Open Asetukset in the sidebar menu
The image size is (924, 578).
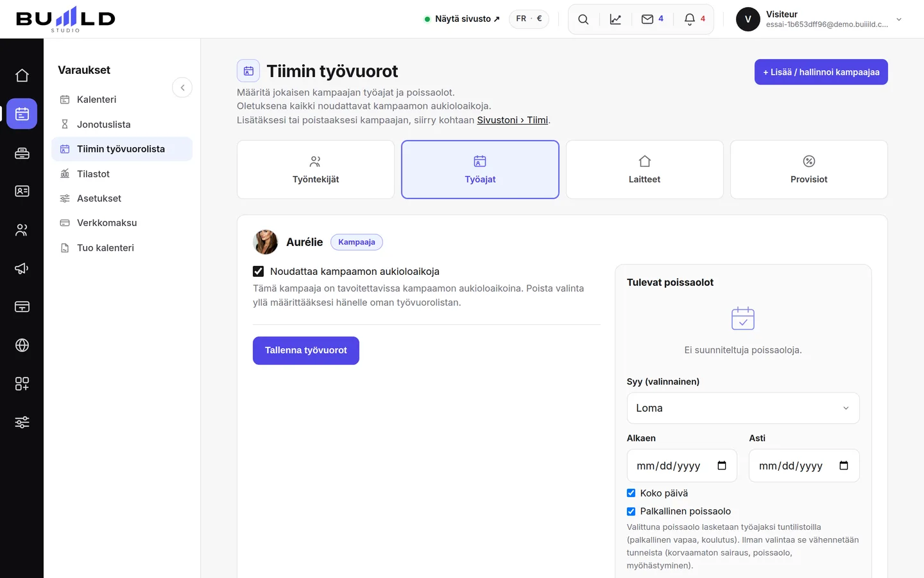pyautogui.click(x=122, y=198)
